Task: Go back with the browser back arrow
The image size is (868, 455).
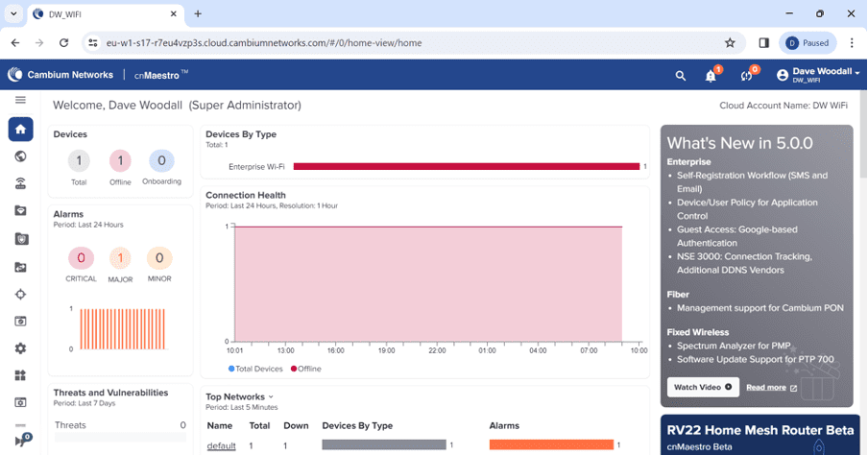Action: [x=15, y=42]
